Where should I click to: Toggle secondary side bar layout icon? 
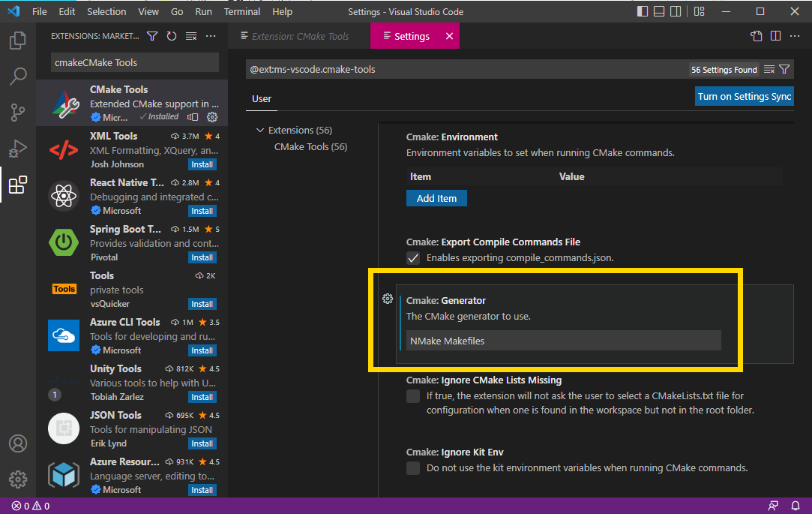tap(676, 11)
